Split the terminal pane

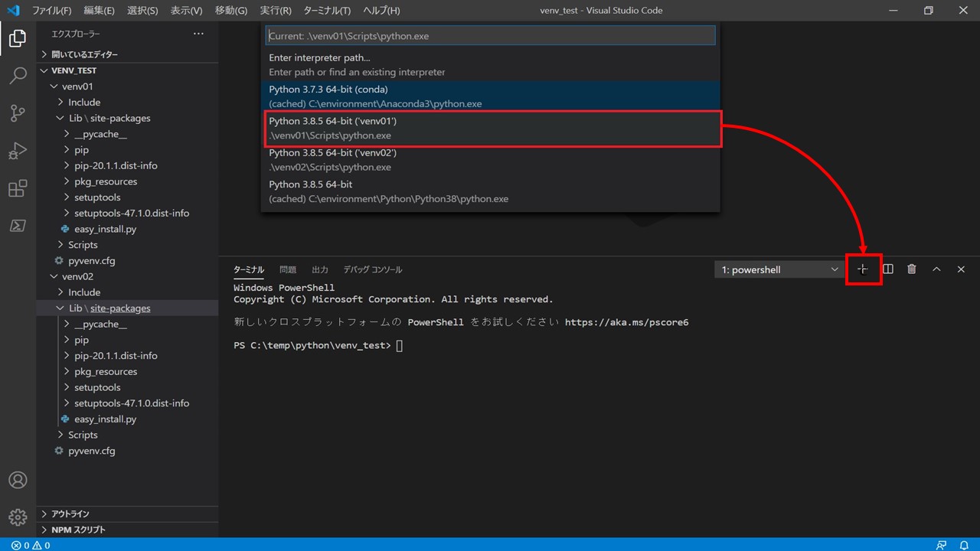(887, 269)
